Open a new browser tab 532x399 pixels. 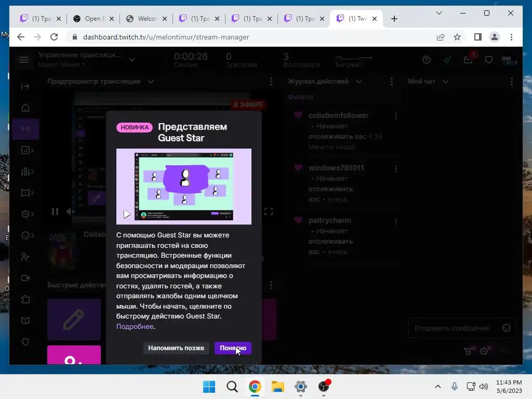(394, 19)
